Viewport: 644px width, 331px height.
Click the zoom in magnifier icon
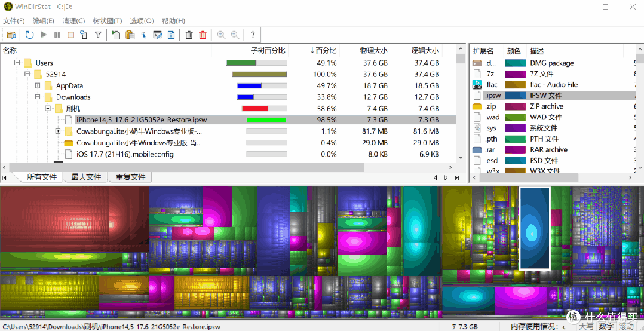click(x=221, y=35)
